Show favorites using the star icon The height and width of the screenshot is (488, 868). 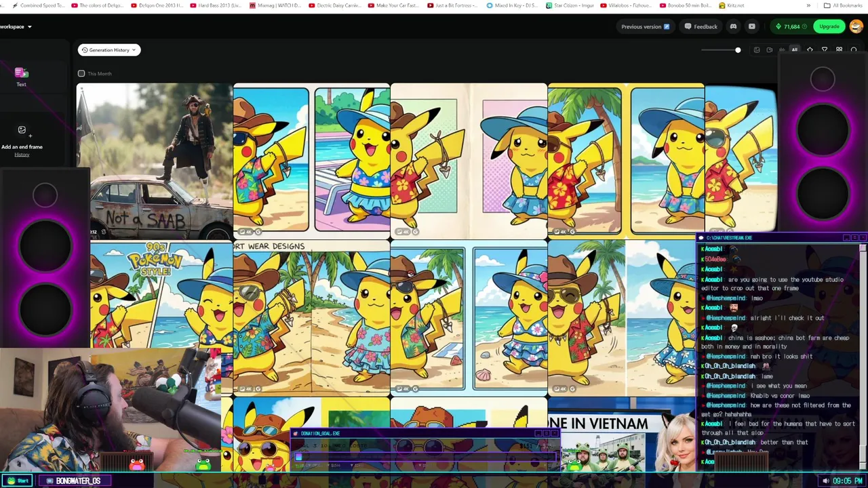click(x=810, y=49)
